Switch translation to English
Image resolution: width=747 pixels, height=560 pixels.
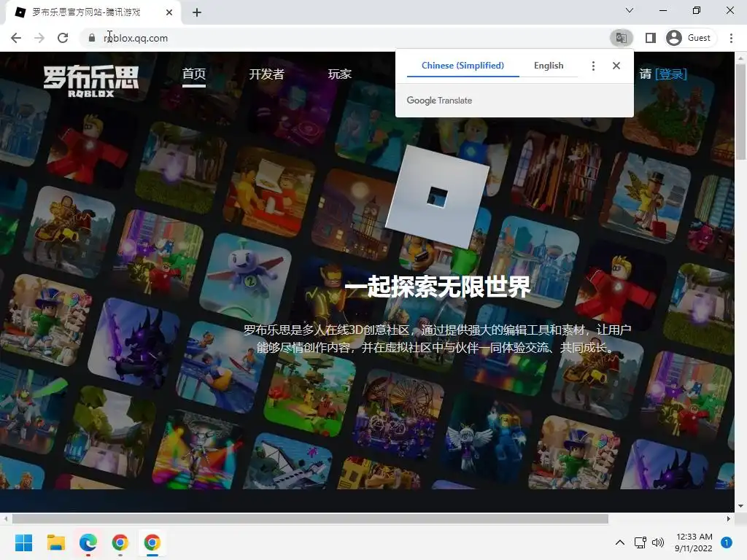549,66
